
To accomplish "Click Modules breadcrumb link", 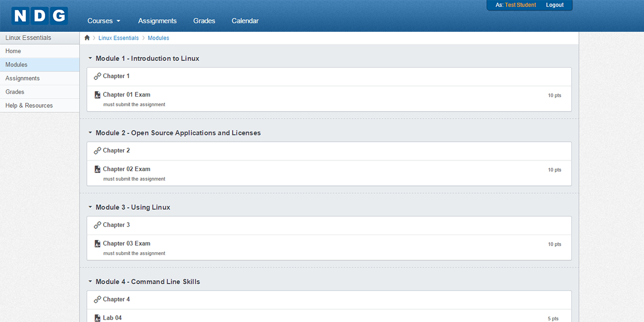I will click(x=158, y=38).
